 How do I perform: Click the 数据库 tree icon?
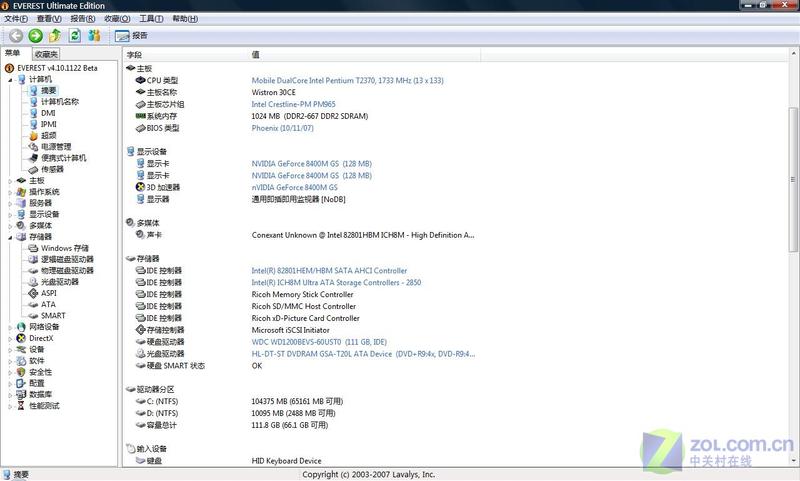point(21,394)
